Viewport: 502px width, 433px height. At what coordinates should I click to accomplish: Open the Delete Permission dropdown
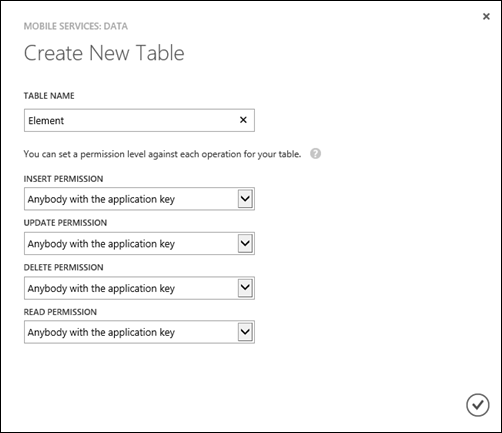(x=139, y=288)
